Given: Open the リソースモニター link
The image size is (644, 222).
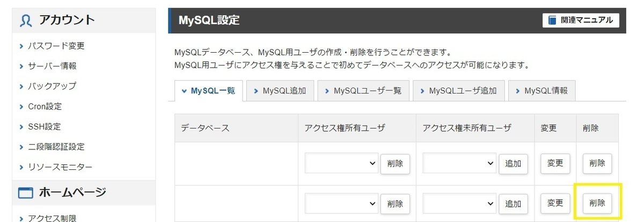Looking at the screenshot, I should [60, 167].
